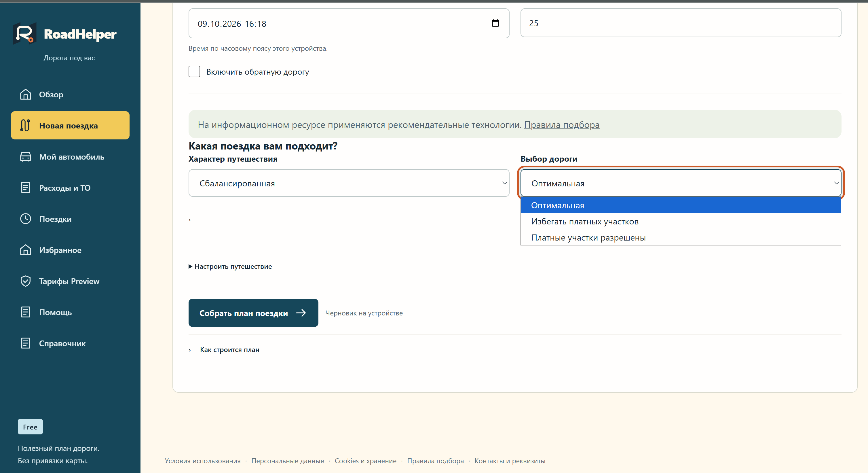Collapse the Выбор дороги dropdown
Image resolution: width=868 pixels, height=473 pixels.
click(681, 183)
